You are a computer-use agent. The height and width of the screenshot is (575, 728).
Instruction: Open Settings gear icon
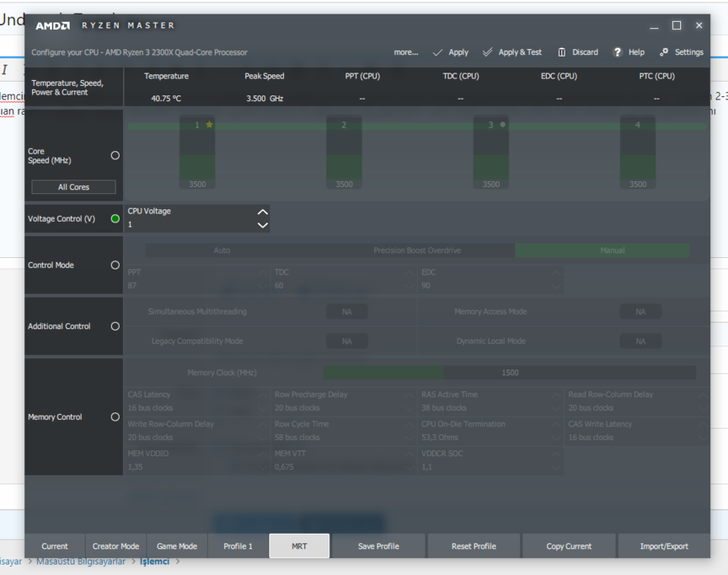point(664,52)
